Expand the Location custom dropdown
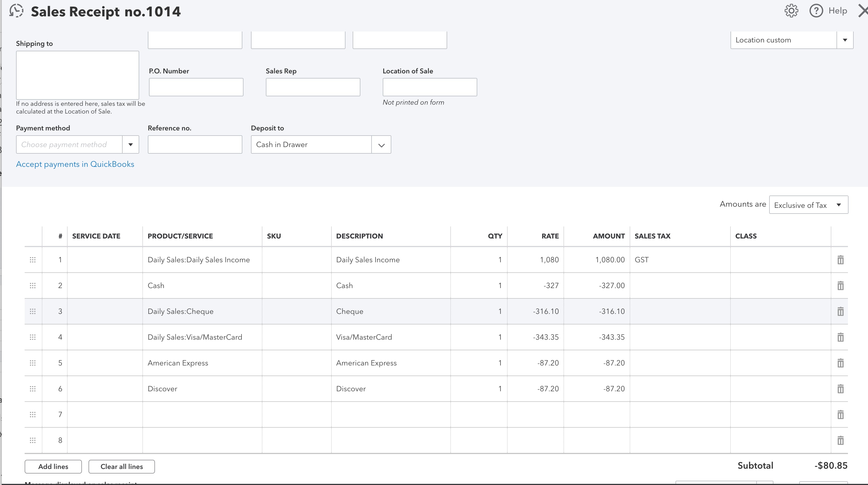868x485 pixels. pos(846,40)
